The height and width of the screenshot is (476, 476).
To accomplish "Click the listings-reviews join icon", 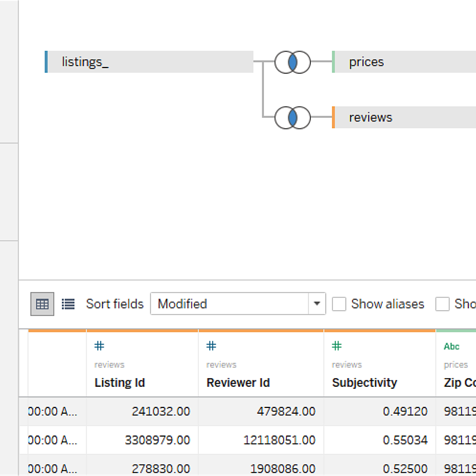I will click(292, 117).
